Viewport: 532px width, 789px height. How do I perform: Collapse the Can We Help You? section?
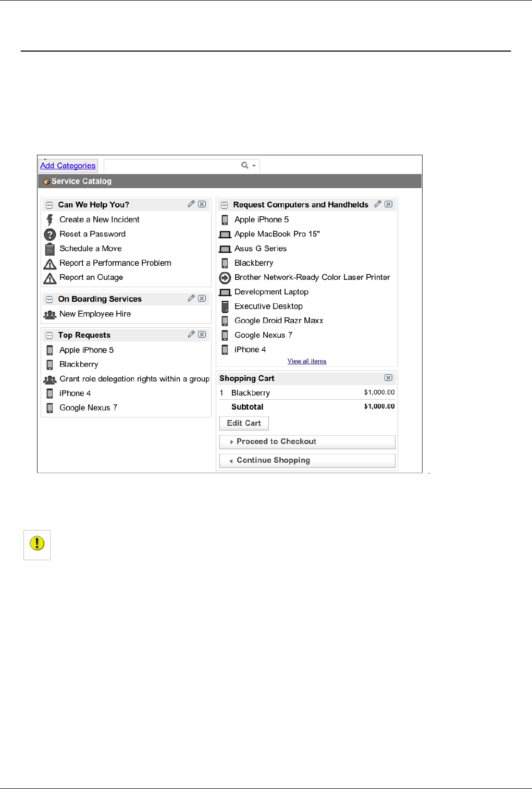click(x=49, y=205)
